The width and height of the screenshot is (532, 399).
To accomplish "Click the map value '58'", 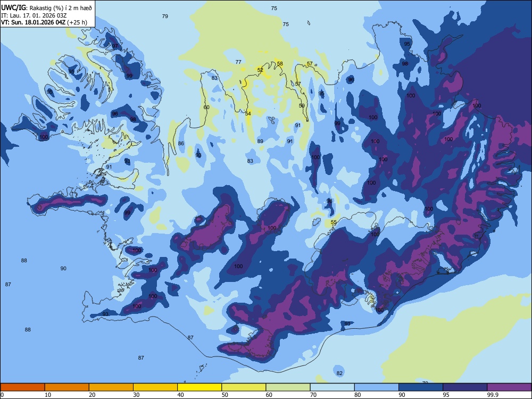I will [280, 63].
